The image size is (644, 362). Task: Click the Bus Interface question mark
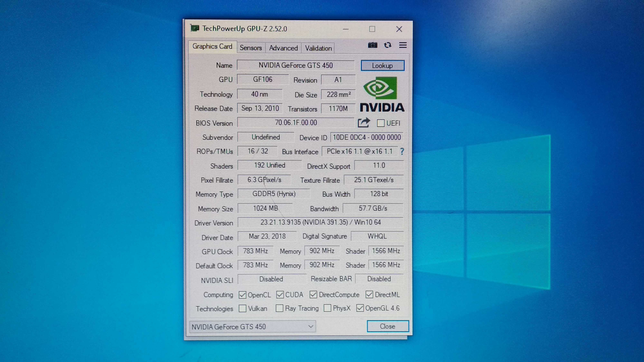[402, 151]
